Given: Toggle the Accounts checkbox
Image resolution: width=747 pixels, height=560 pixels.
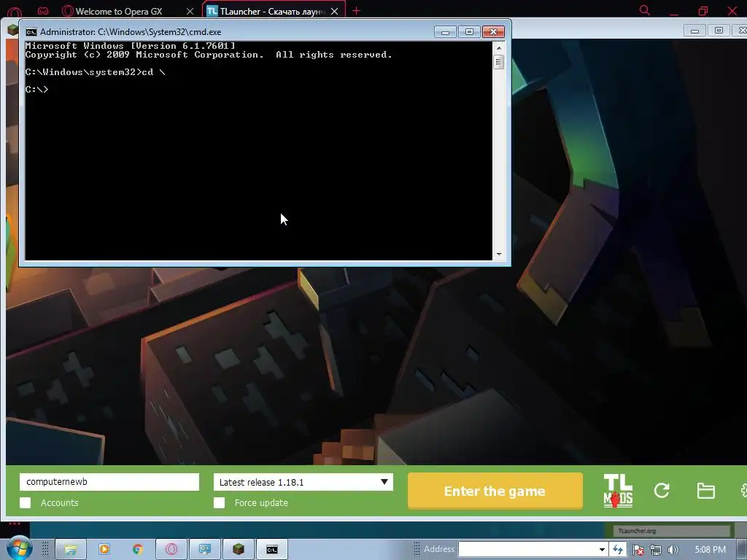Looking at the screenshot, I should 26,503.
